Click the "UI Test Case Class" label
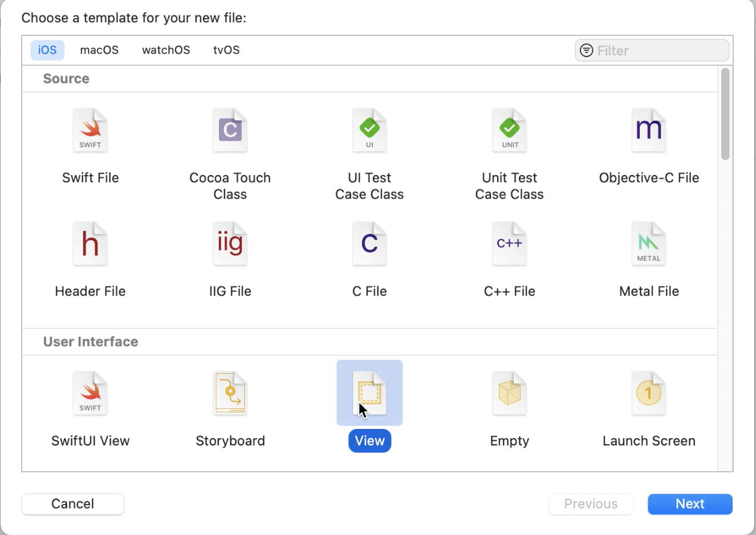 369,186
